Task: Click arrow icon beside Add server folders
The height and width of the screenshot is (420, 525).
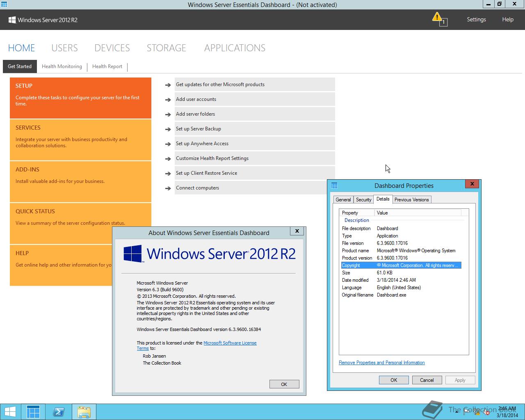Action: tap(168, 114)
